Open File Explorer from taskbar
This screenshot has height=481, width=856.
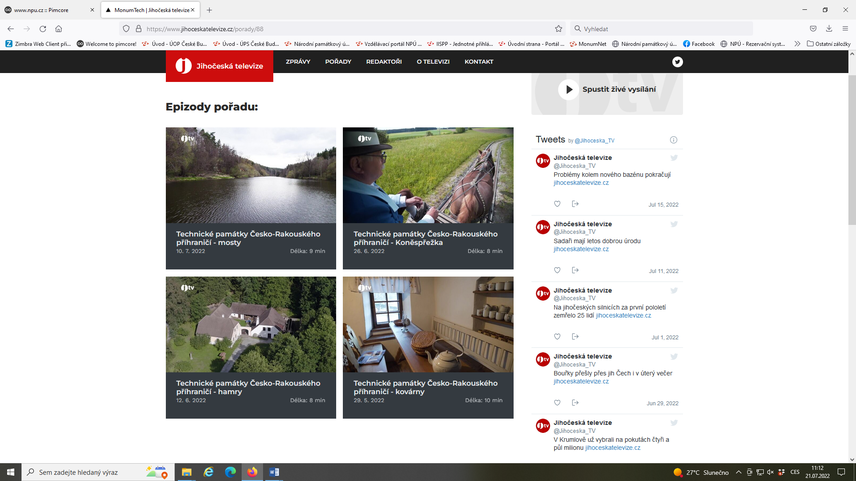(186, 472)
